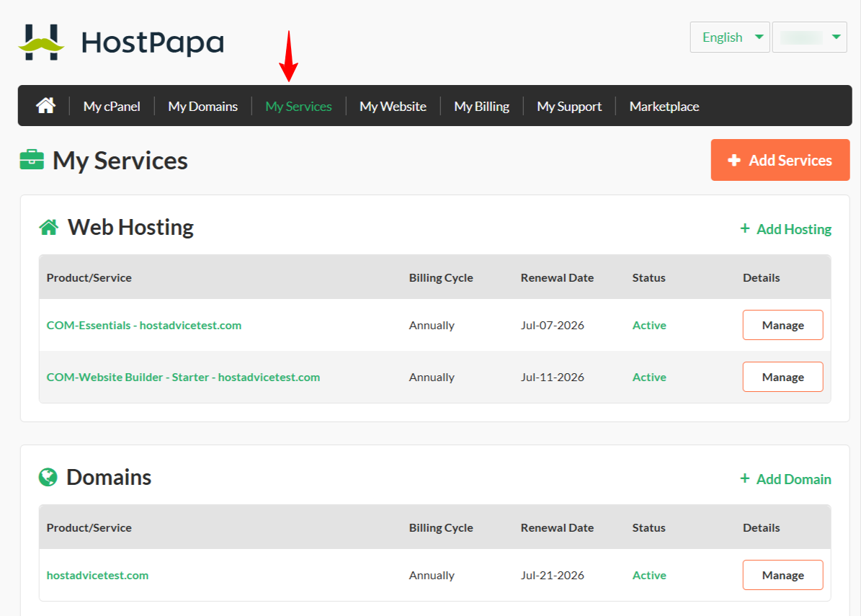Open COM-Essentials hostadvicetest.com service link
This screenshot has height=616, width=861.
coord(144,325)
